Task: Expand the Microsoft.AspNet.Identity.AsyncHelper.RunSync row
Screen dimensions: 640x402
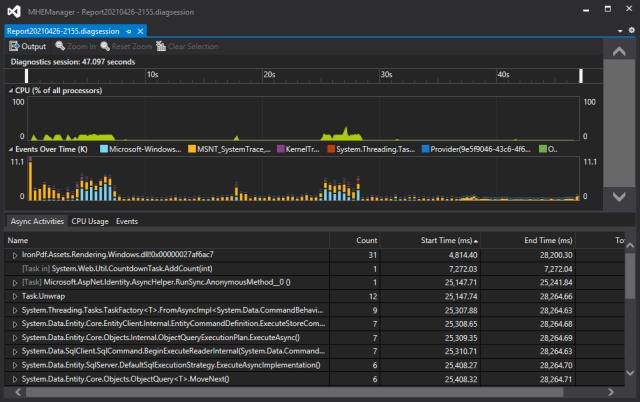Action: (x=15, y=283)
